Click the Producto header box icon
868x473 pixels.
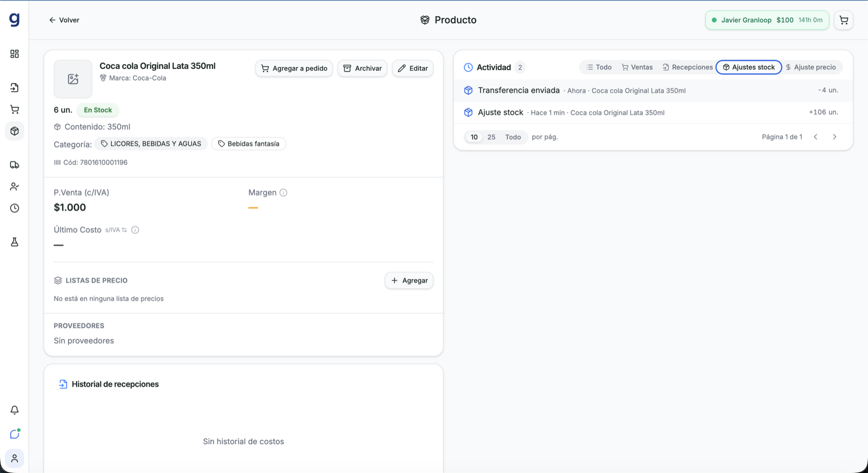(425, 20)
